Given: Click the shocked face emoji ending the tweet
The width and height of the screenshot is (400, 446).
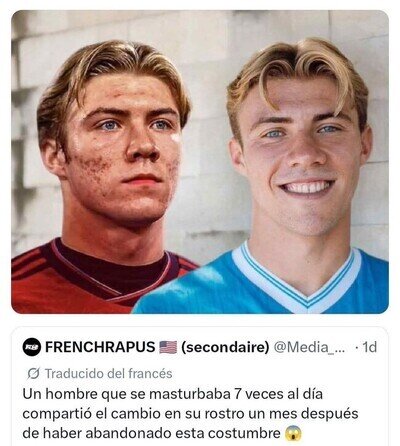Looking at the screenshot, I should point(293,433).
